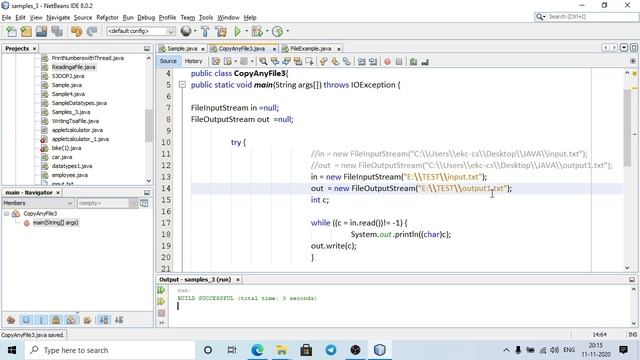Screen dimensions: 640x360
Task: Re-run the project from Output panel
Action: [161, 290]
